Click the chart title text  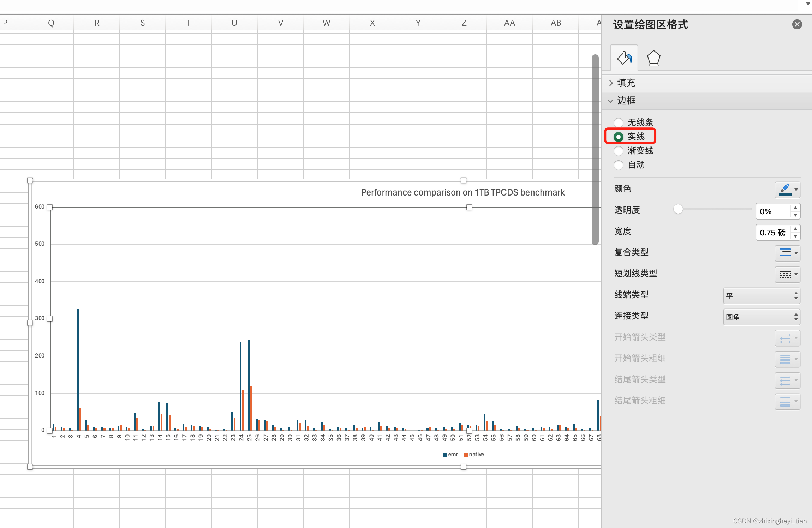(x=463, y=192)
